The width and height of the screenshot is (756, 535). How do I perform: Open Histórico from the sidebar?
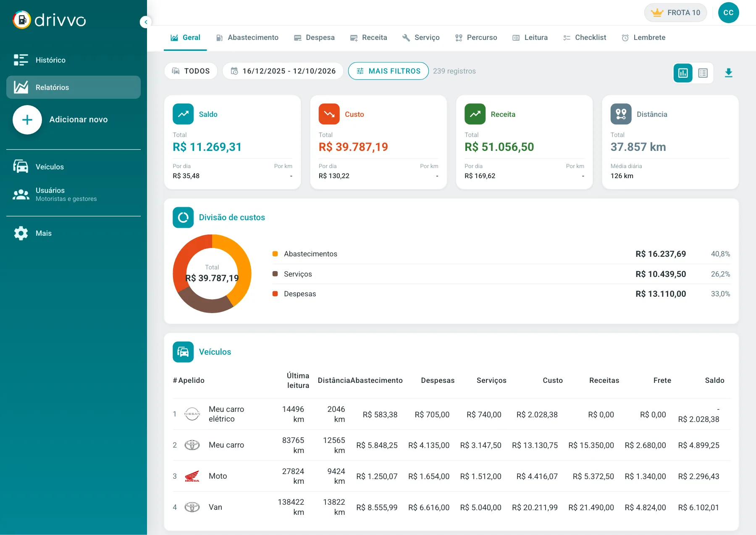point(73,60)
